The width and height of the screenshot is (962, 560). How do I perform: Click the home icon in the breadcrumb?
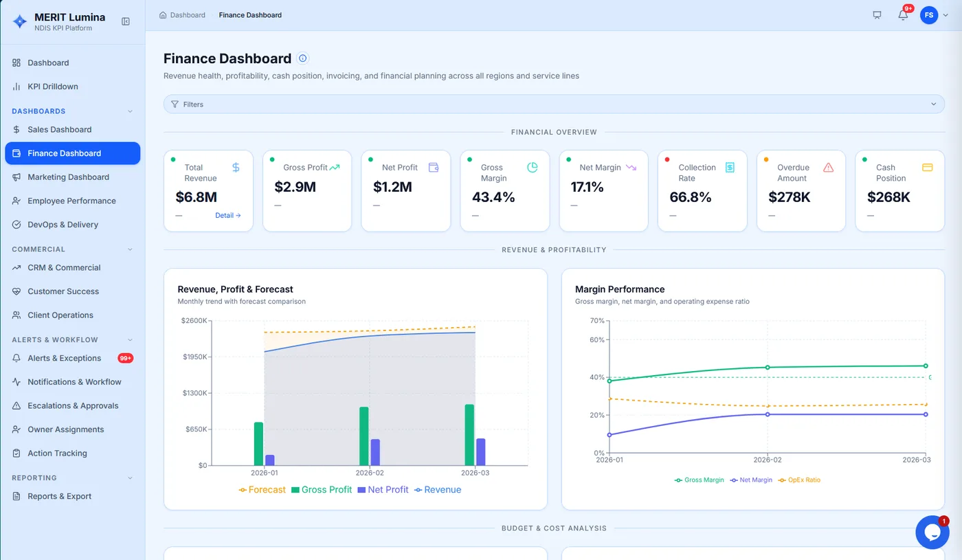click(x=163, y=15)
